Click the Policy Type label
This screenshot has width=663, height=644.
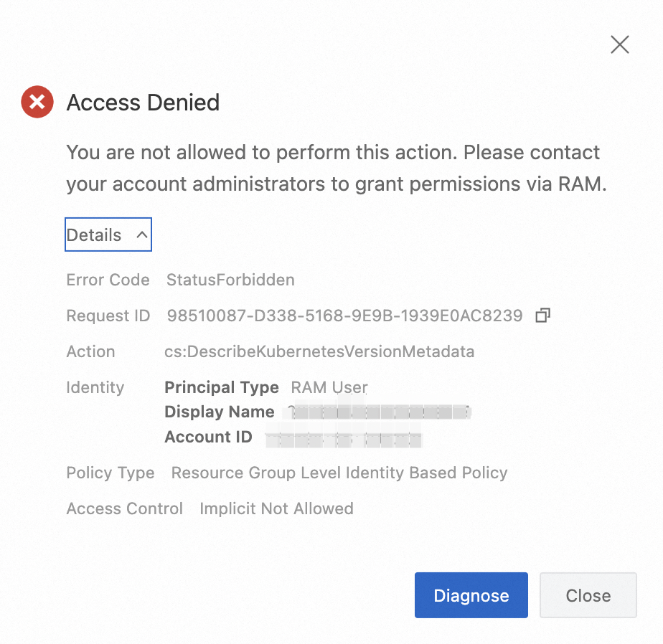(110, 473)
